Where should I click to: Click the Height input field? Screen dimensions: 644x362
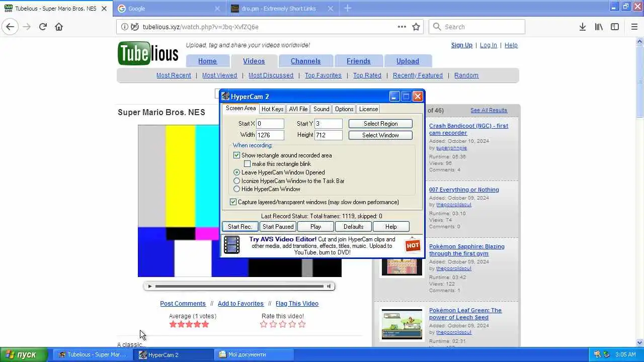[329, 135]
